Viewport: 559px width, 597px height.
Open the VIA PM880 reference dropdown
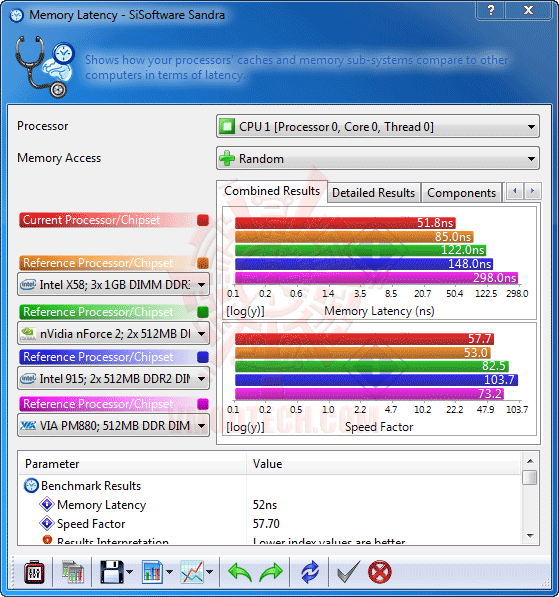tap(113, 425)
